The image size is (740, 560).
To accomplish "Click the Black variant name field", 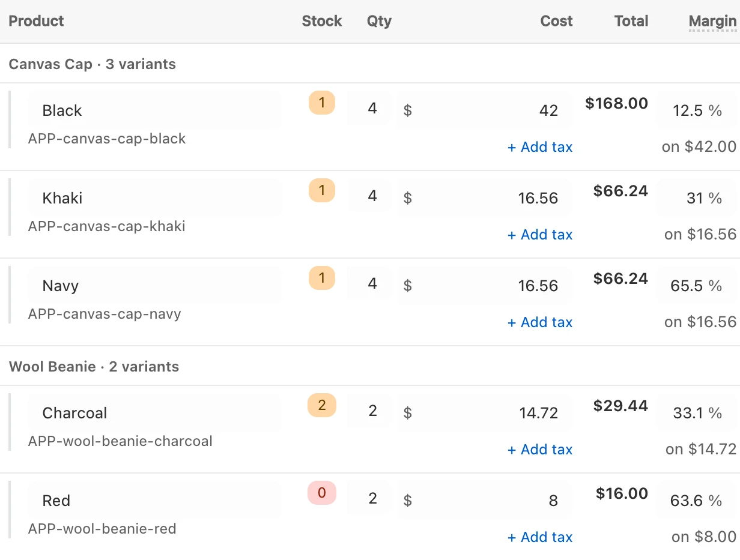I will (x=155, y=110).
